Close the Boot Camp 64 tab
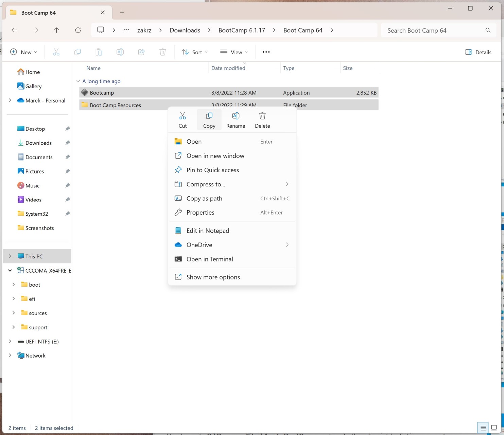Image resolution: width=504 pixels, height=435 pixels. tap(103, 12)
